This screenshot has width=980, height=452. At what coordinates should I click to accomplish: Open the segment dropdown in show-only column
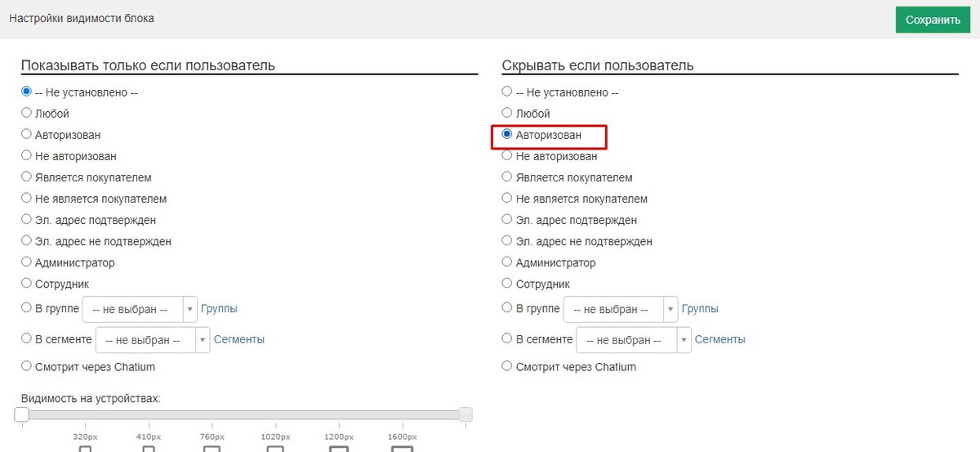[153, 340]
